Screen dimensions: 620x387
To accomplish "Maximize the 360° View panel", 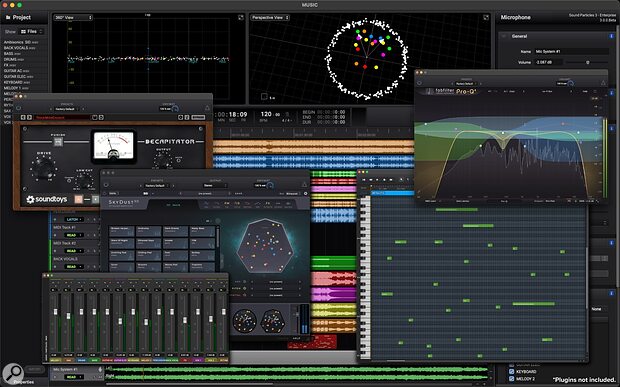I will point(241,17).
